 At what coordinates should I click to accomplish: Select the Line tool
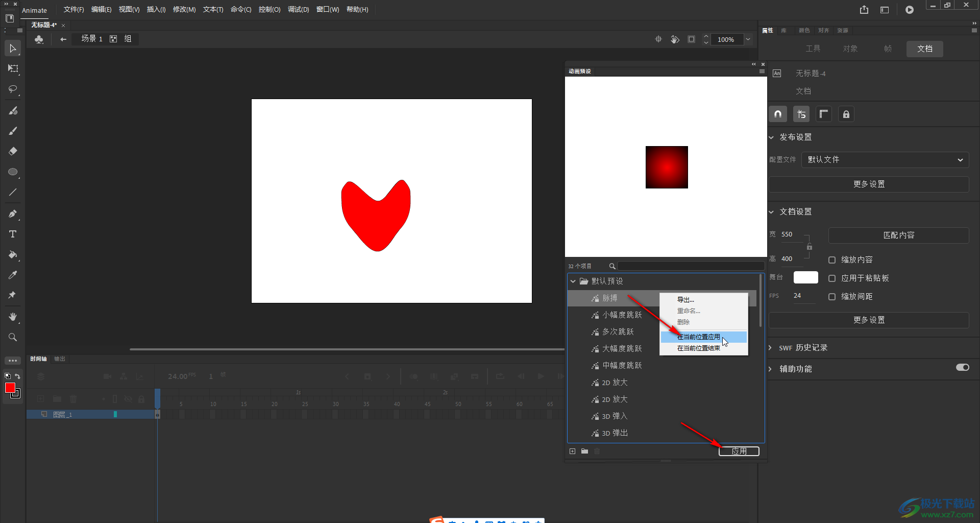[x=13, y=193]
